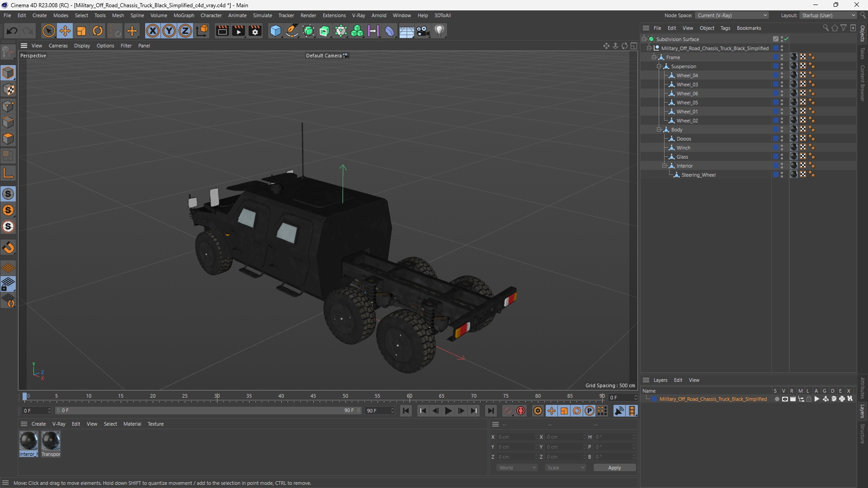Image resolution: width=868 pixels, height=488 pixels.
Task: Open Edit Render Settings icon
Action: click(x=255, y=31)
